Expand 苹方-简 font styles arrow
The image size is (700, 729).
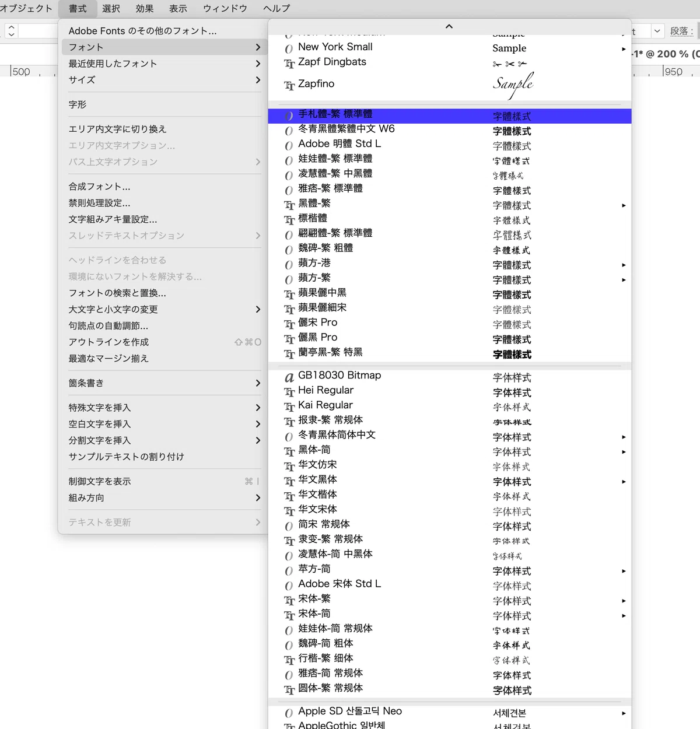[x=624, y=571]
